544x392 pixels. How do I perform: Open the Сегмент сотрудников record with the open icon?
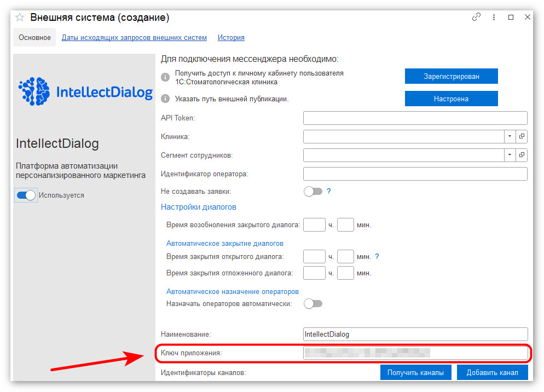pos(522,155)
